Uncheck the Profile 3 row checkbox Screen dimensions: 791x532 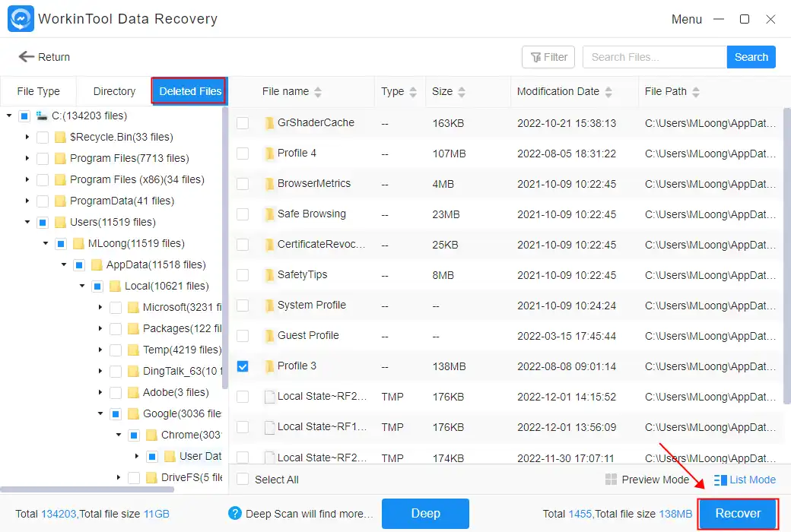(243, 366)
